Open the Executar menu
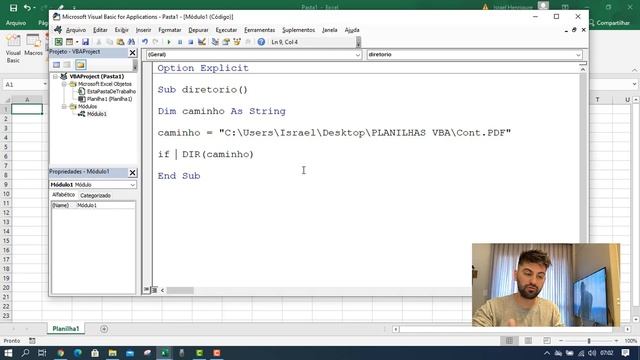This screenshot has height=360, width=640. tap(226, 30)
